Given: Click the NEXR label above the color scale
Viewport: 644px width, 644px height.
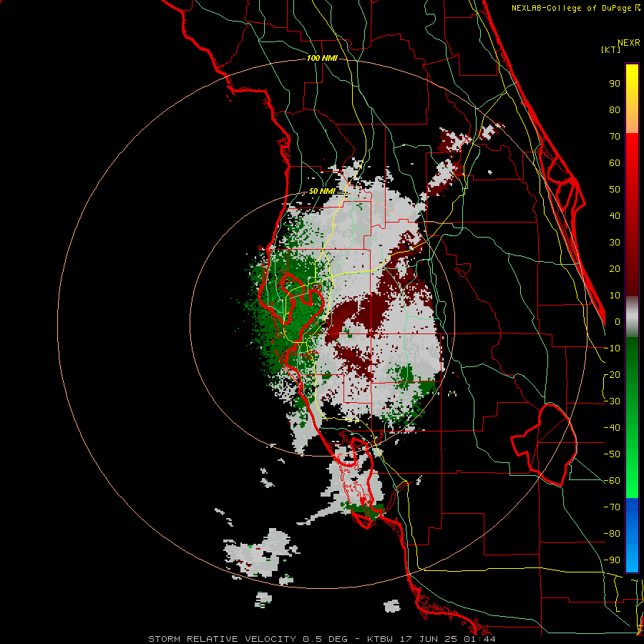Looking at the screenshot, I should tap(629, 43).
